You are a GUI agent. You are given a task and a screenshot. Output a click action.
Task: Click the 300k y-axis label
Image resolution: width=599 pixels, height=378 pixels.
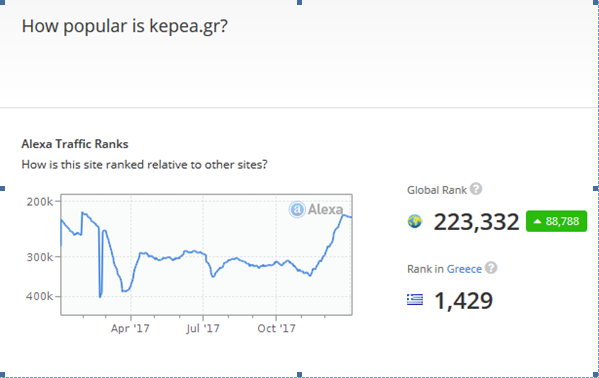click(x=40, y=257)
